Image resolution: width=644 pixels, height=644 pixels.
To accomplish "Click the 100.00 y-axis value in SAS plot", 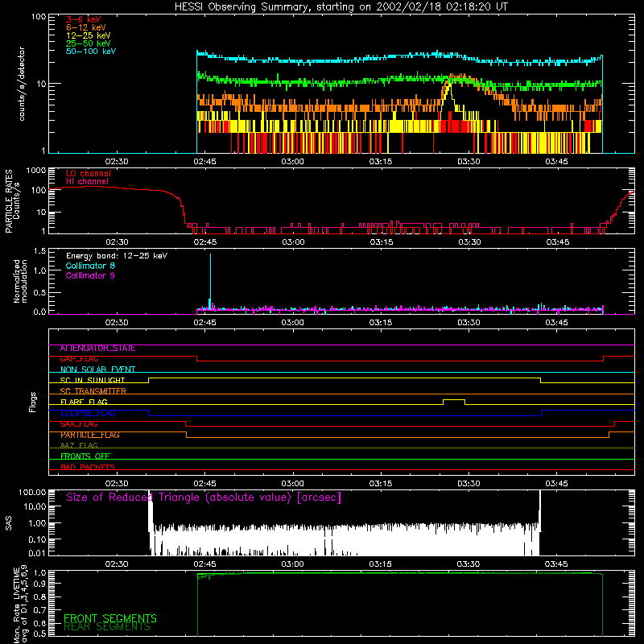I will [x=32, y=493].
